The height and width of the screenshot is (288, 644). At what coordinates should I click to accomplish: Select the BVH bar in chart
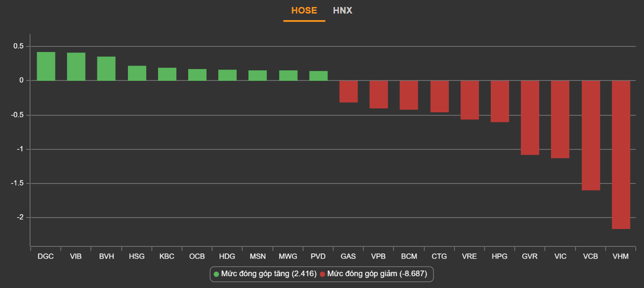pos(106,69)
